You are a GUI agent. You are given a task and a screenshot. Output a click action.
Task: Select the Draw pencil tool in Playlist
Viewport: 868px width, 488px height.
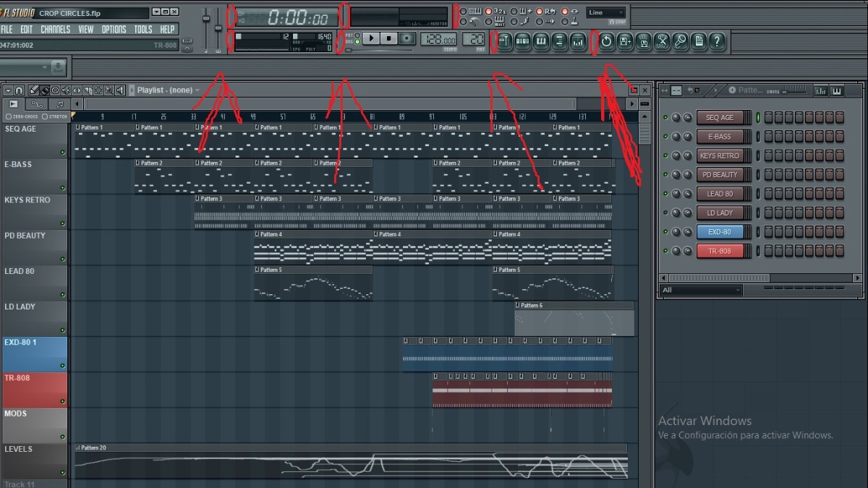coord(34,90)
